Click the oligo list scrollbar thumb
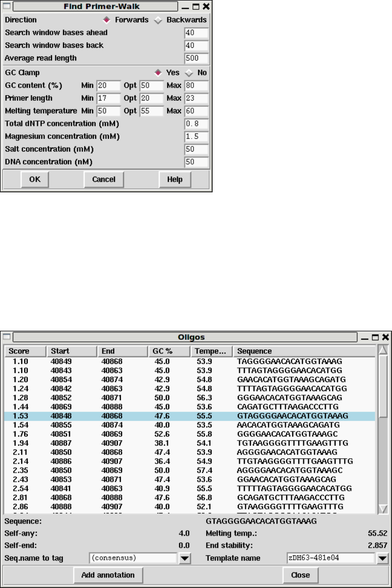 point(383,386)
